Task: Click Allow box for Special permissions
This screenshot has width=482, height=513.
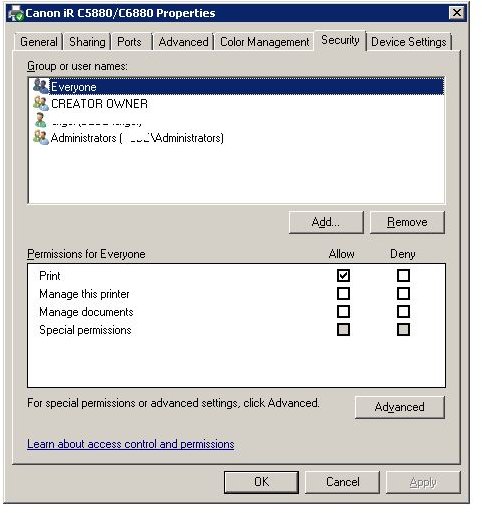Action: click(x=343, y=330)
